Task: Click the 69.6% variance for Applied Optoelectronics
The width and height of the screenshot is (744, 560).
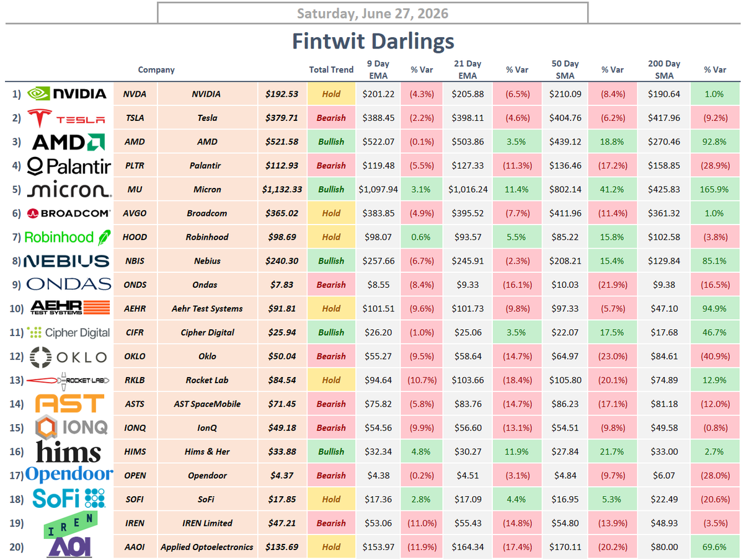Action: pos(714,547)
